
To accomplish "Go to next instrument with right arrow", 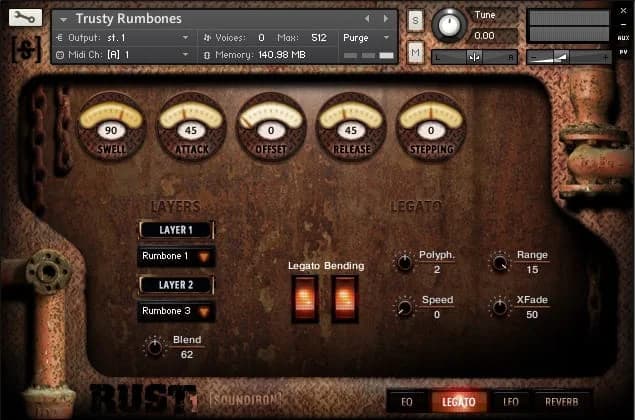I will tap(386, 19).
